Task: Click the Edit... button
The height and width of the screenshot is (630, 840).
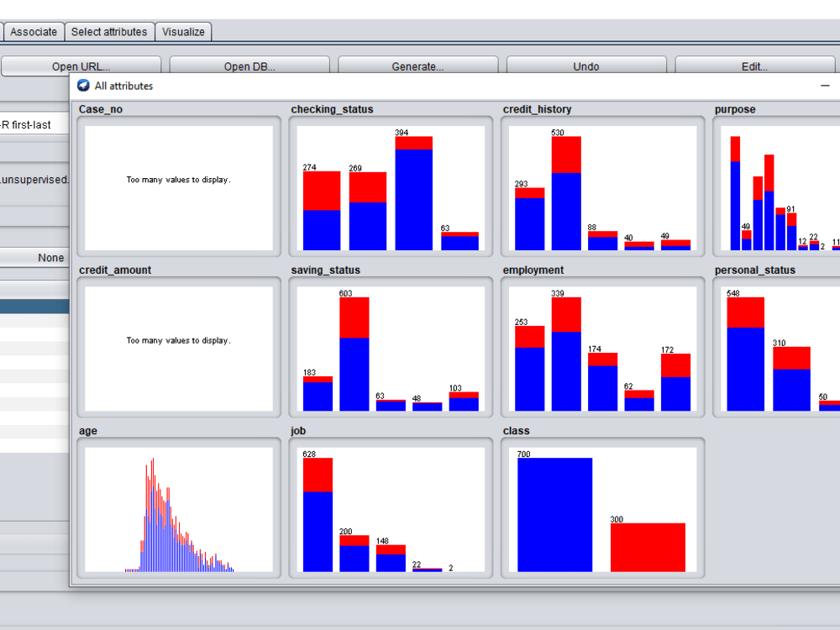Action: coord(755,66)
